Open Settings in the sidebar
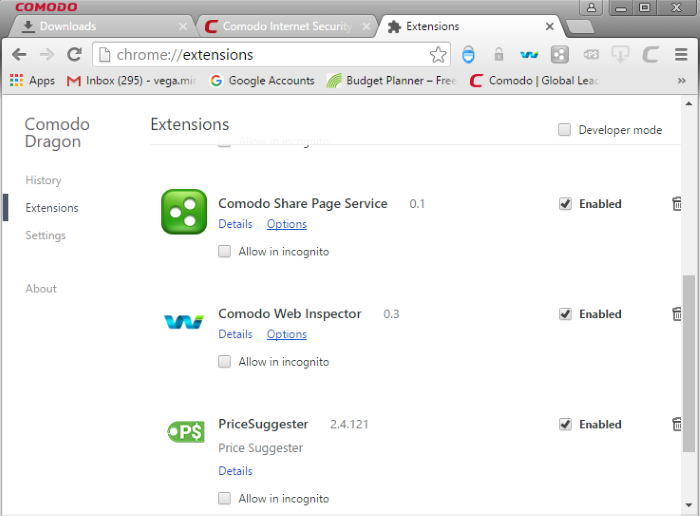The width and height of the screenshot is (700, 516). point(46,235)
